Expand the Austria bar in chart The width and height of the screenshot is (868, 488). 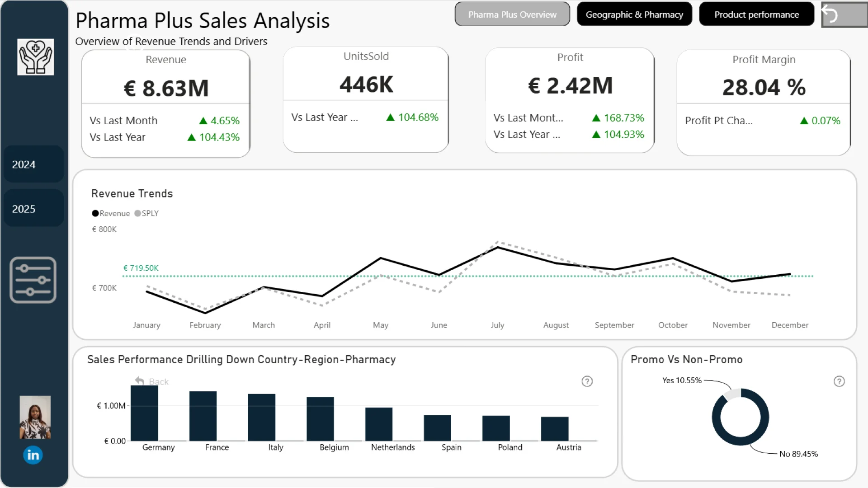pyautogui.click(x=555, y=429)
